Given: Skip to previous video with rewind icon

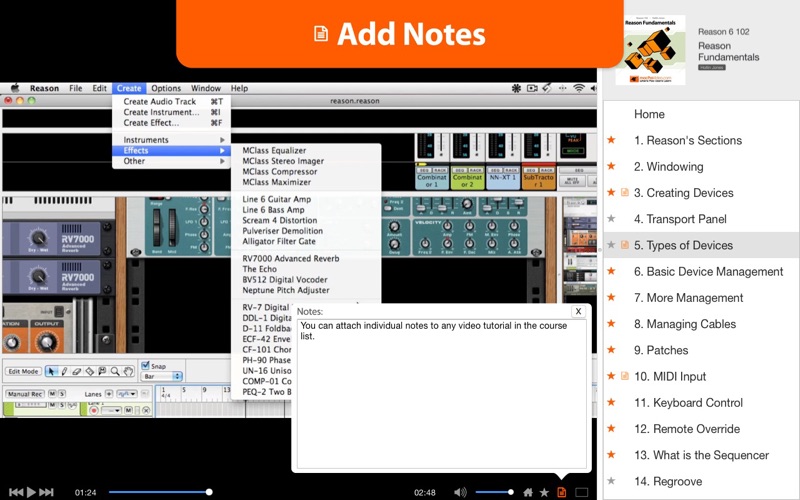Looking at the screenshot, I should coord(16,492).
